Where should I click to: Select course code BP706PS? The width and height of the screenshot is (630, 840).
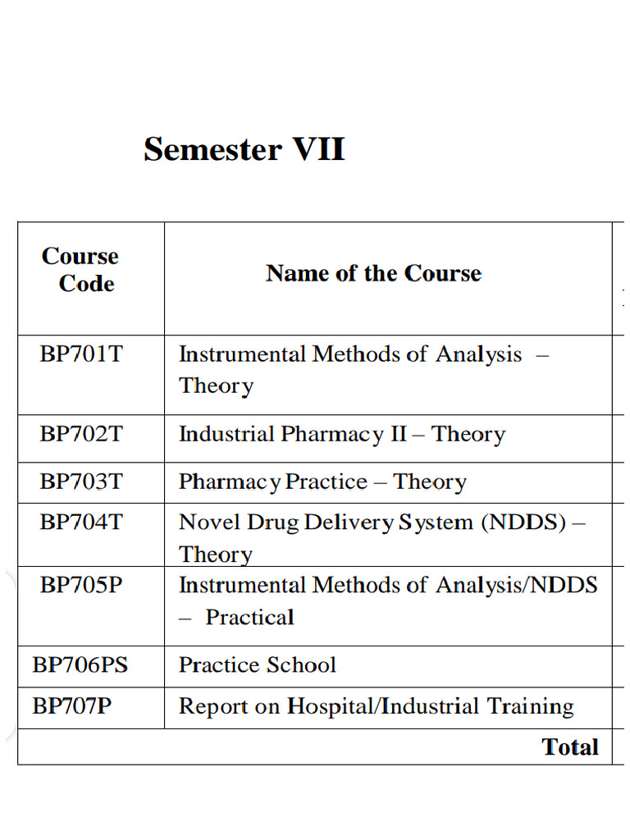(x=80, y=664)
